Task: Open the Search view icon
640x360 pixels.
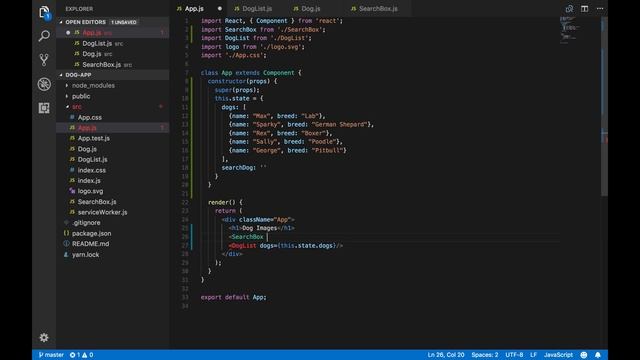Action: (x=44, y=36)
